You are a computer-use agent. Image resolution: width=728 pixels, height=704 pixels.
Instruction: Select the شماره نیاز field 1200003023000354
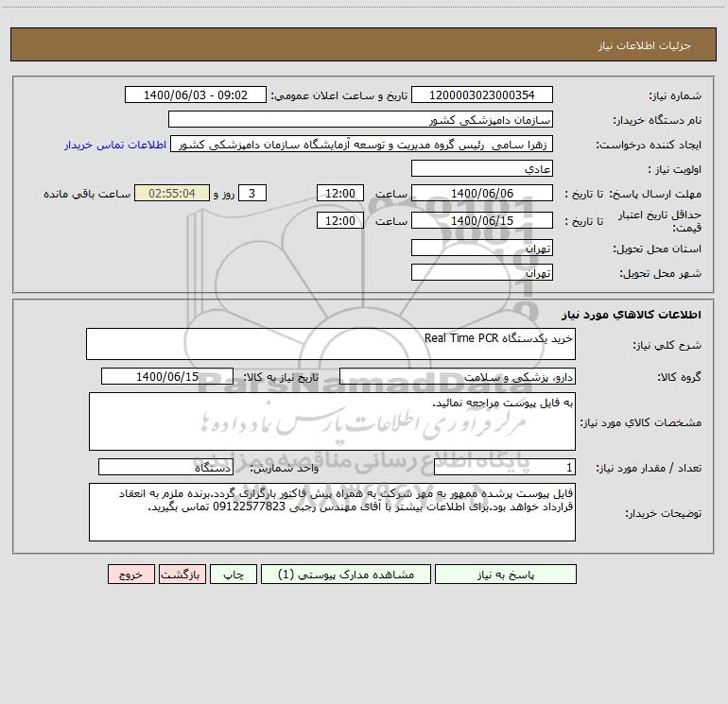pos(482,94)
